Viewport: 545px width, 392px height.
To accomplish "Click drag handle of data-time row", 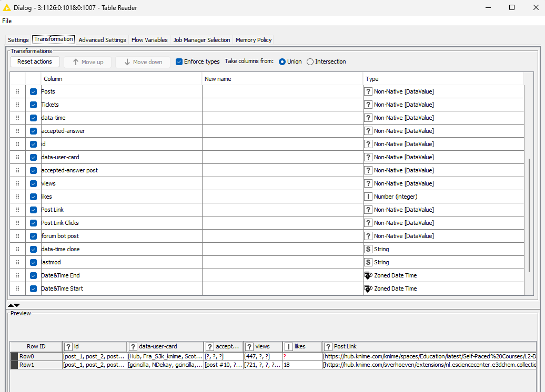I will click(17, 118).
